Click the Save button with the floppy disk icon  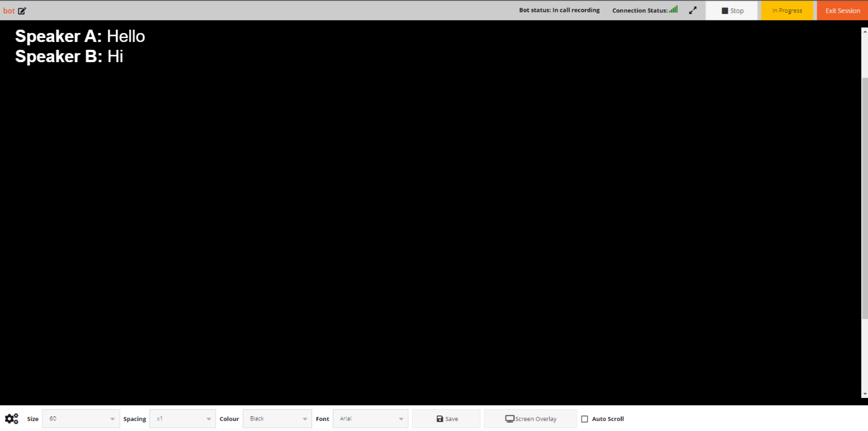pyautogui.click(x=446, y=419)
